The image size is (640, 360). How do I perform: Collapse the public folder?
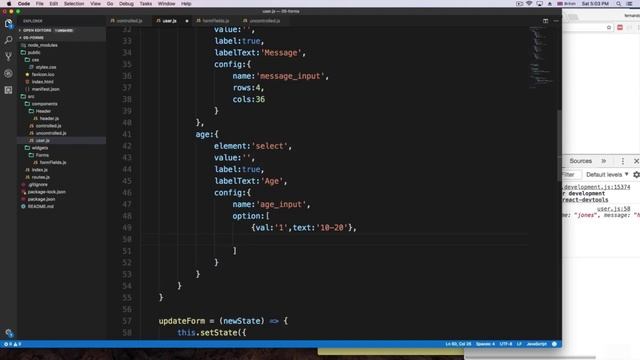[x=33, y=53]
